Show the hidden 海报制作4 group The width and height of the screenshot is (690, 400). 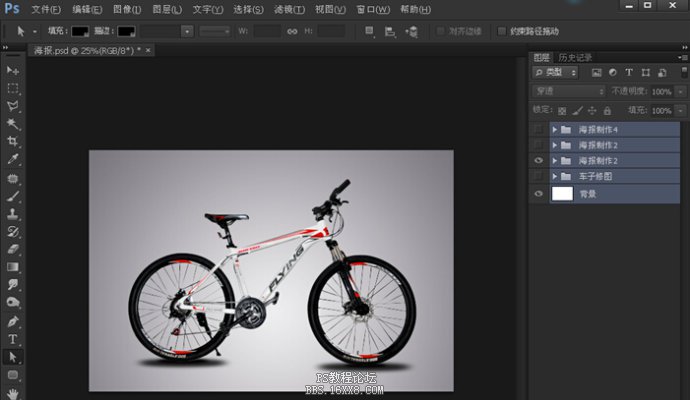[538, 129]
